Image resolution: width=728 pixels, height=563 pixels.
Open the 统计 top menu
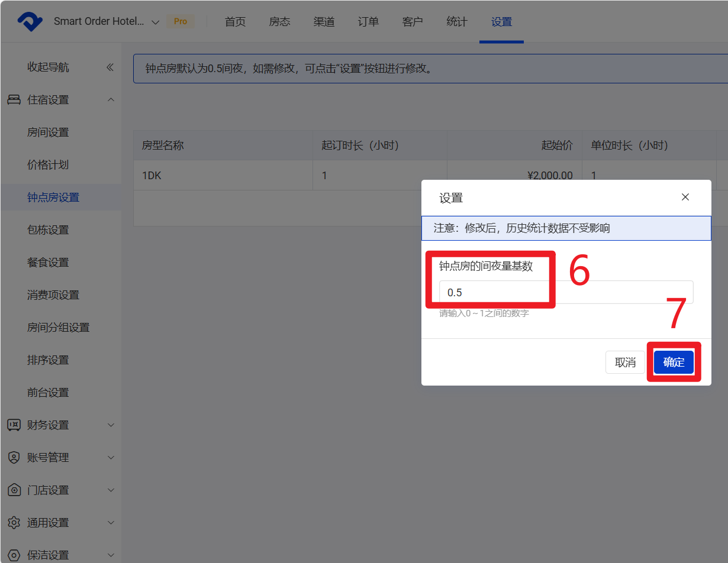pyautogui.click(x=457, y=22)
